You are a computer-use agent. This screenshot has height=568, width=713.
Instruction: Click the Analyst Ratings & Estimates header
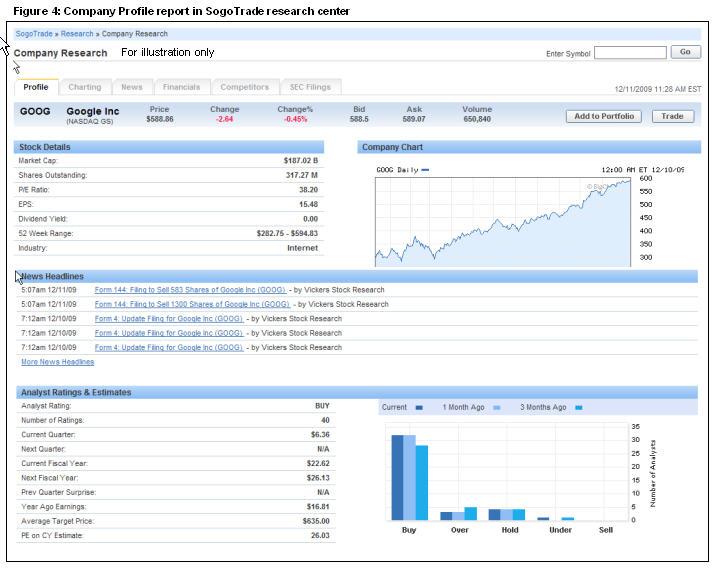[357, 392]
